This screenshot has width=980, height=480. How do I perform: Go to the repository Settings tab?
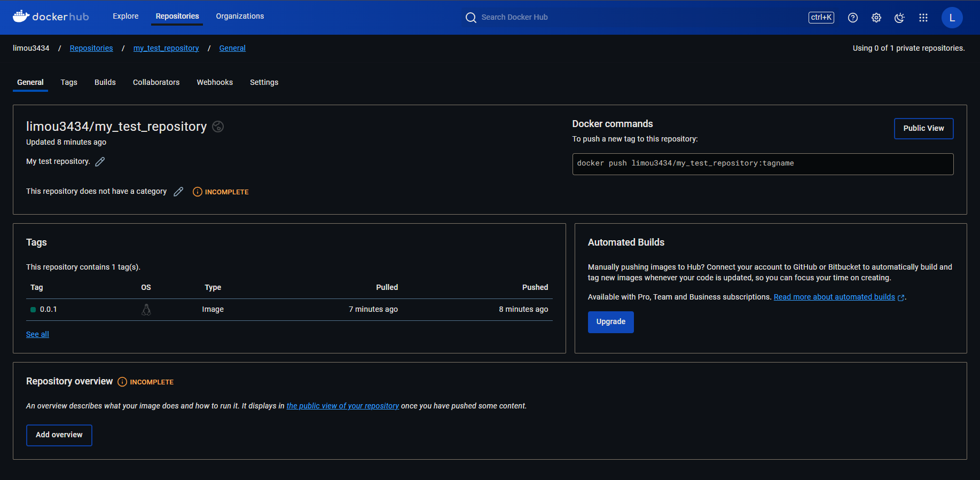click(264, 82)
